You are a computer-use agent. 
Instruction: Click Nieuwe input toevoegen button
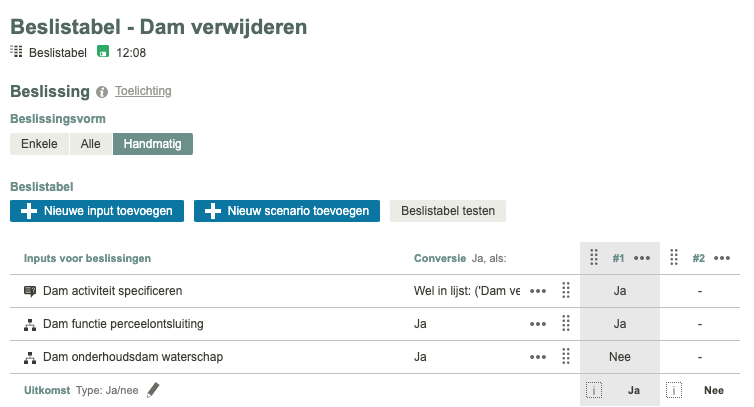tap(97, 211)
